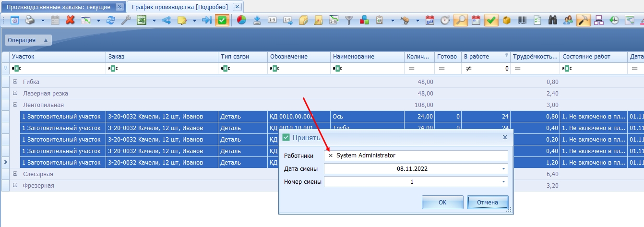Click the Трудоёмкость column header
This screenshot has width=644, height=227.
pos(535,57)
